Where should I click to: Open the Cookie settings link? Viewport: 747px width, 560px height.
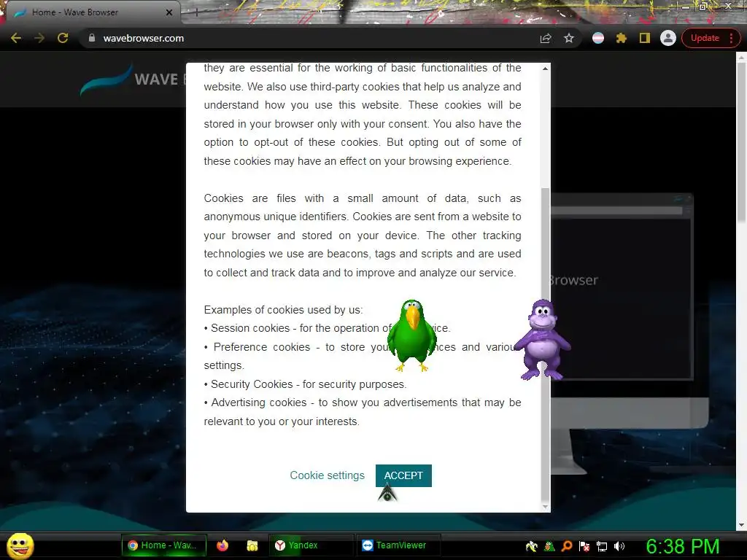(328, 475)
